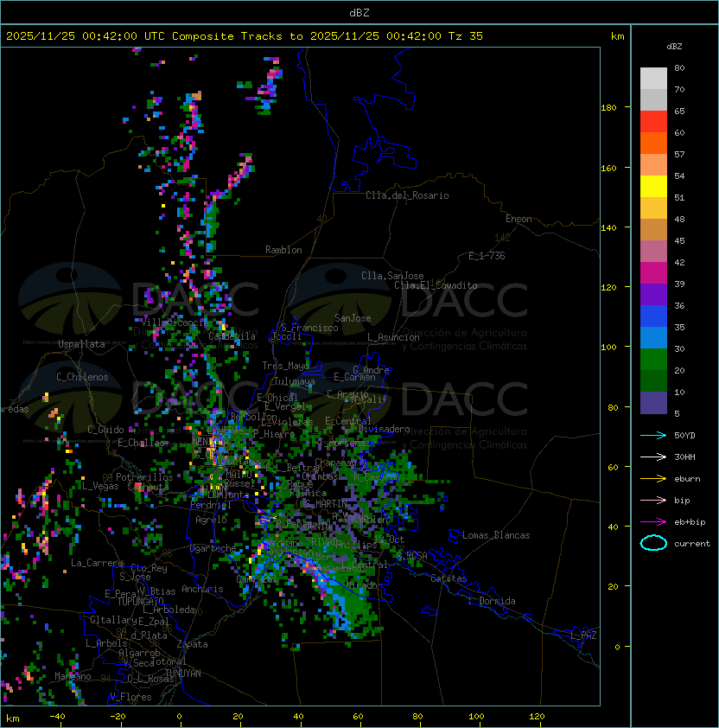The width and height of the screenshot is (719, 728).
Task: Click the TUNUYAN place label
Action: [x=183, y=674]
